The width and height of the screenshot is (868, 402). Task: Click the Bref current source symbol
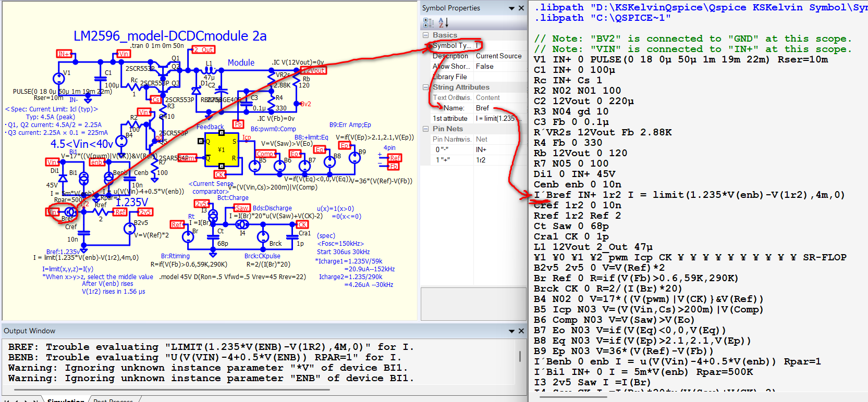[70, 212]
